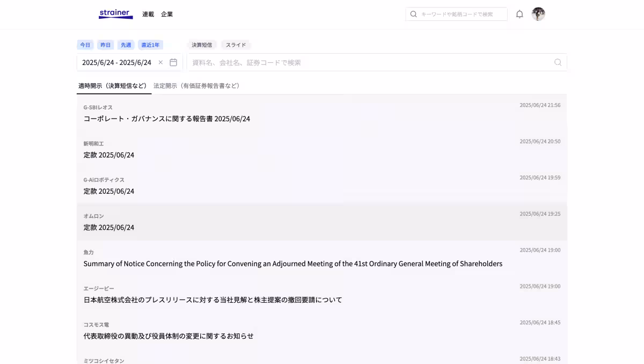The width and height of the screenshot is (644, 364).
Task: Open the calendar icon for date selection
Action: pyautogui.click(x=173, y=62)
